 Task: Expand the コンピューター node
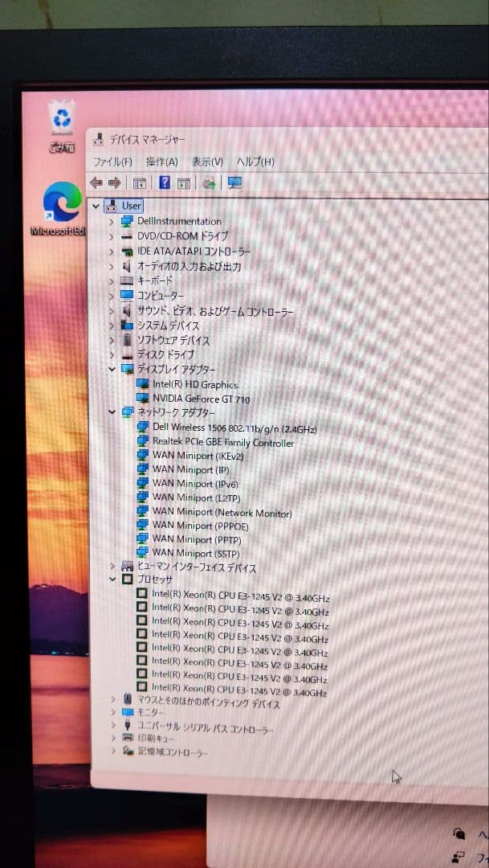pos(111,296)
